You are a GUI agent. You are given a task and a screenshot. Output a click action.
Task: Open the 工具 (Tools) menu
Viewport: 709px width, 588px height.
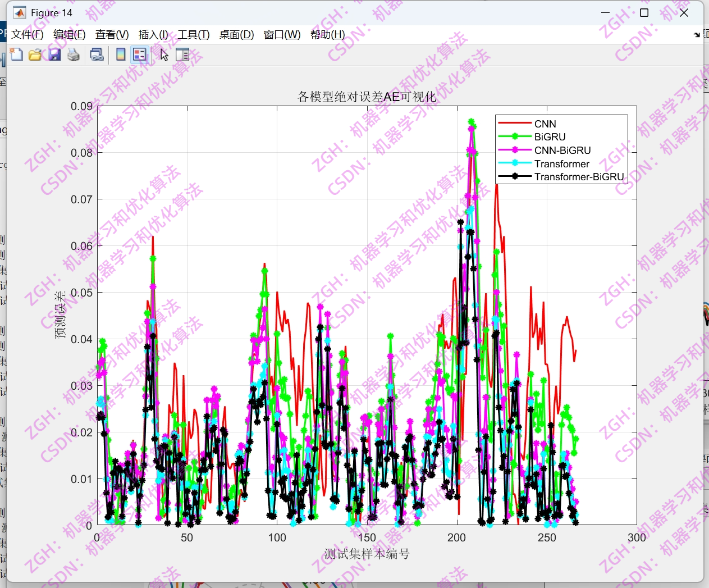(194, 34)
